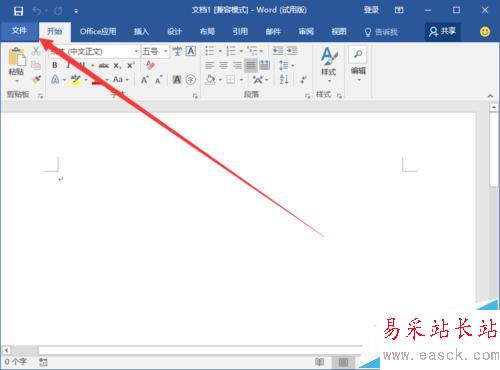The image size is (500, 370).
Task: Switch to the Office应用 tab
Action: point(98,32)
